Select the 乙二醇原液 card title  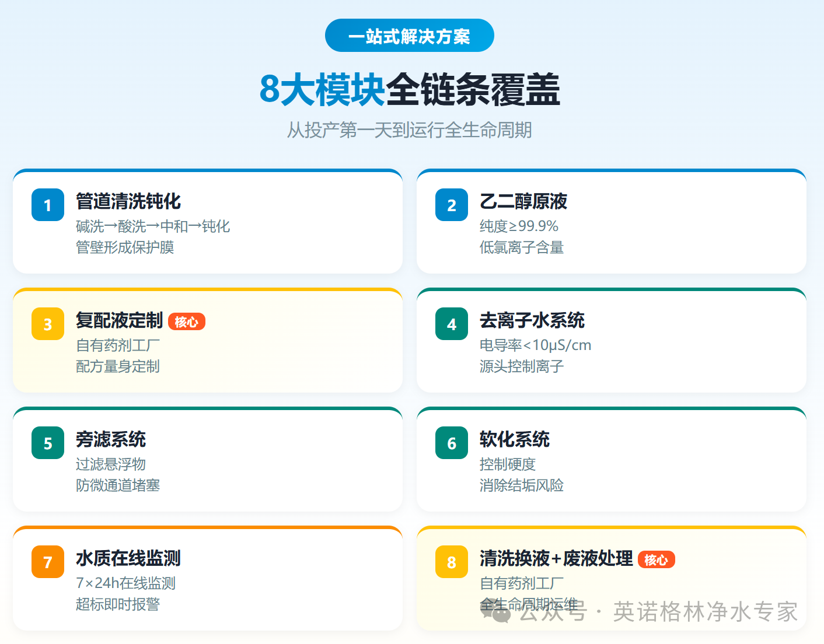coord(523,201)
